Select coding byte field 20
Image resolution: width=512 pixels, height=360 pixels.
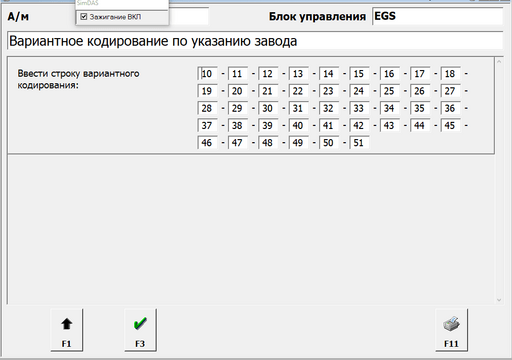pos(238,91)
